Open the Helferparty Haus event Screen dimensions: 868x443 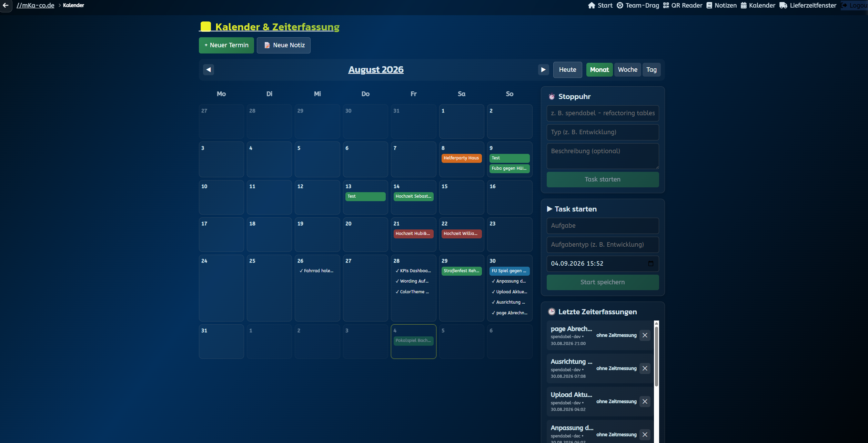click(x=461, y=158)
